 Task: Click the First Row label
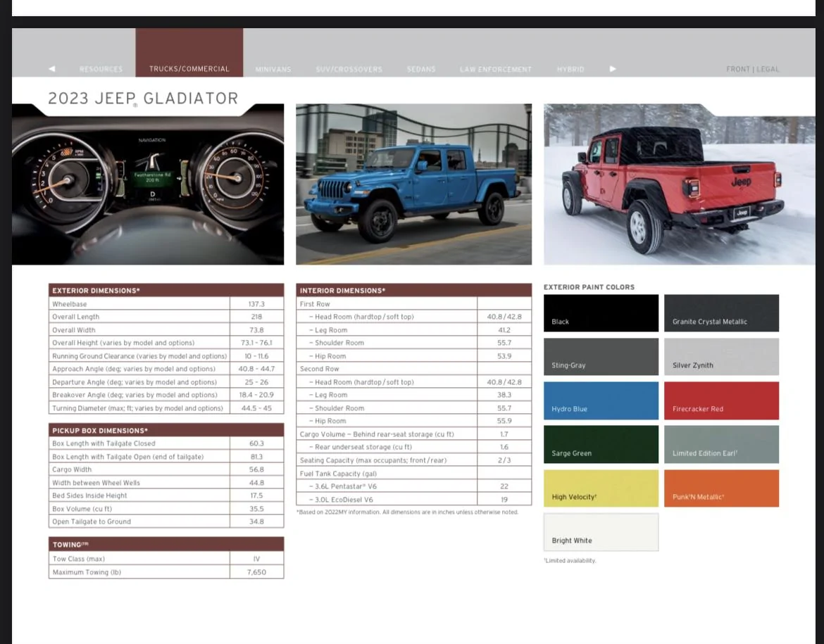pyautogui.click(x=315, y=304)
